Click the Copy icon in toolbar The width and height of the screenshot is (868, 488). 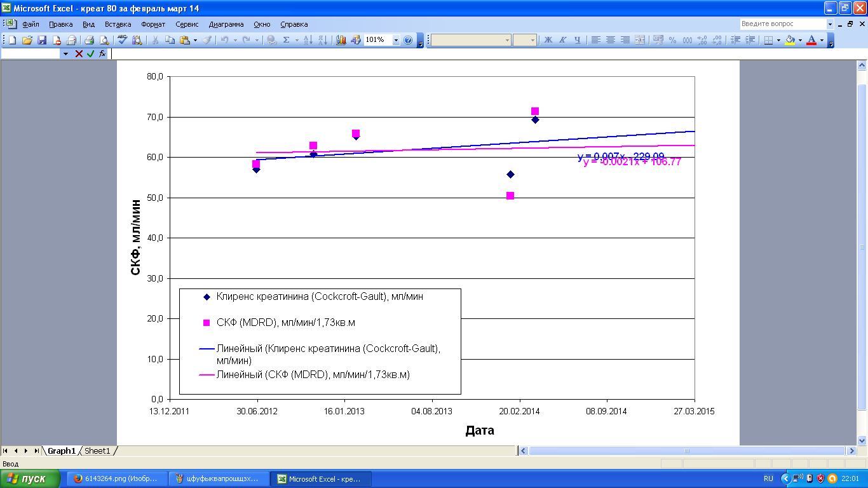(x=170, y=40)
